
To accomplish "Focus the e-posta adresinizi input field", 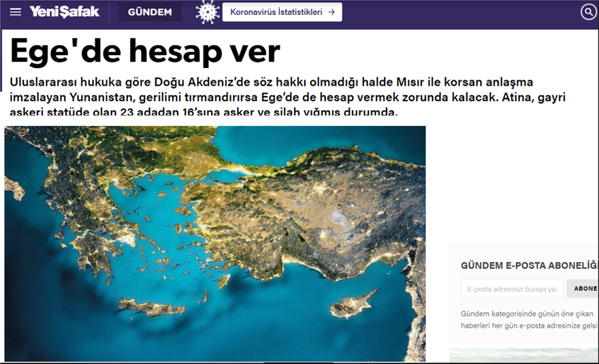I will 512,288.
